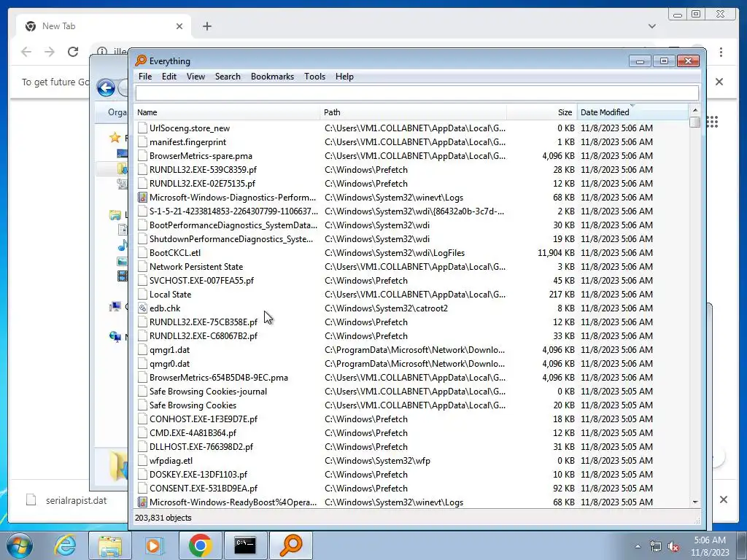This screenshot has width=747, height=560.
Task: Click the Chrome reload button
Action: coord(73,52)
